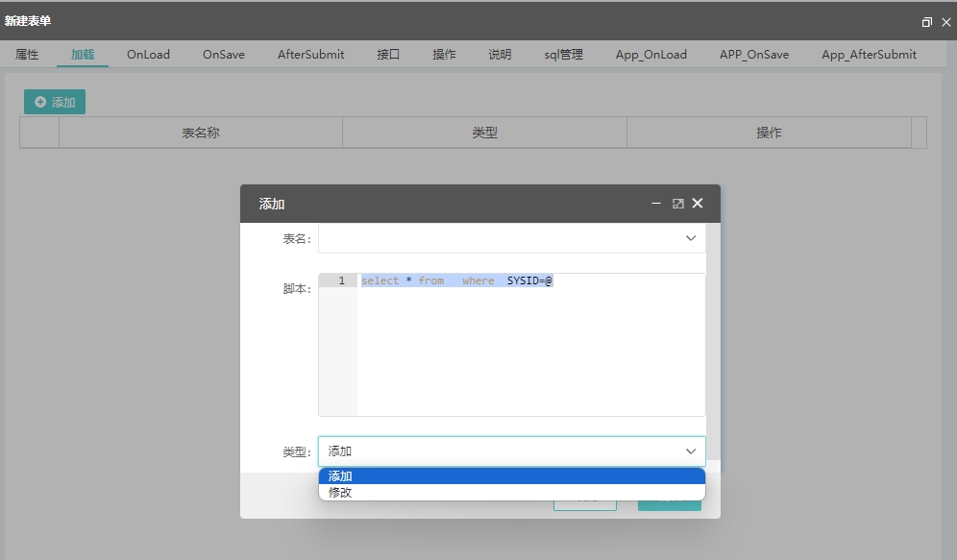Open the sql管理 tab

click(563, 55)
